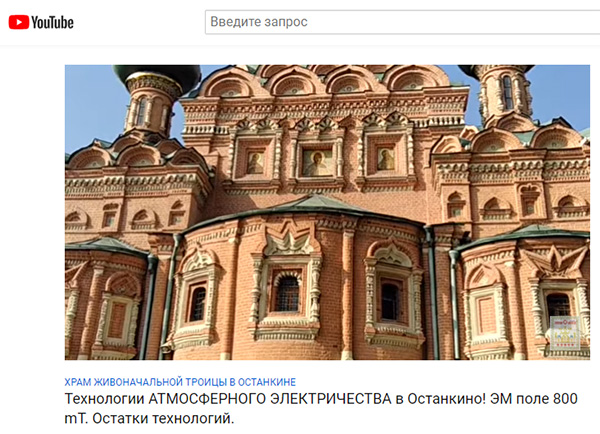This screenshot has width=600, height=434.
Task: Click the rightmost arched window near the watermark
Action: [558, 305]
